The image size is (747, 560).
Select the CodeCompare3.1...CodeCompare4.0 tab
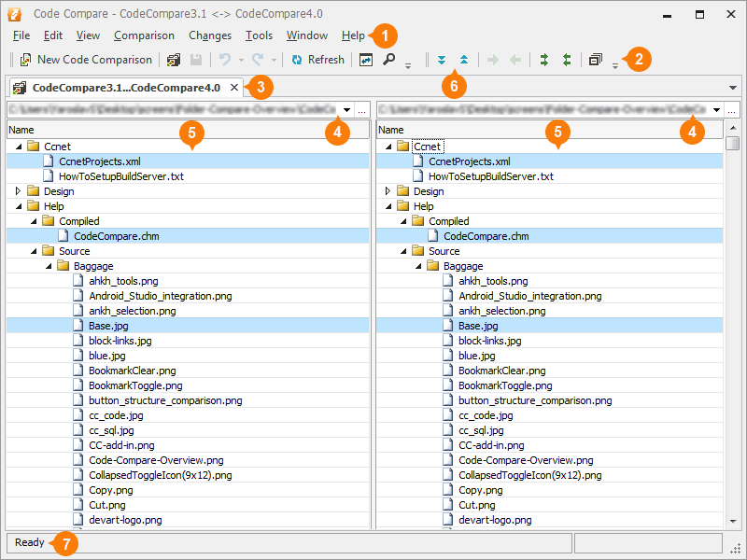click(125, 88)
